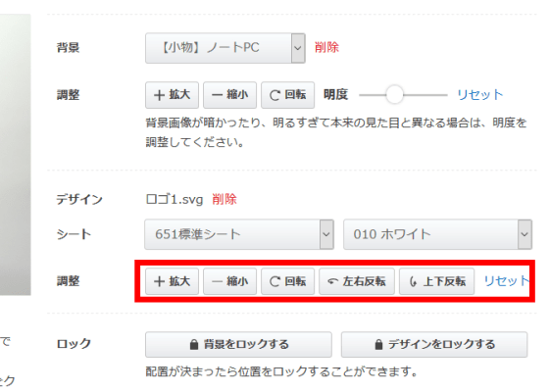Image resolution: width=549 pixels, height=392 pixels.
Task: Open the 背景 dropdown showing 【小物】ノートPC
Action: [x=225, y=48]
